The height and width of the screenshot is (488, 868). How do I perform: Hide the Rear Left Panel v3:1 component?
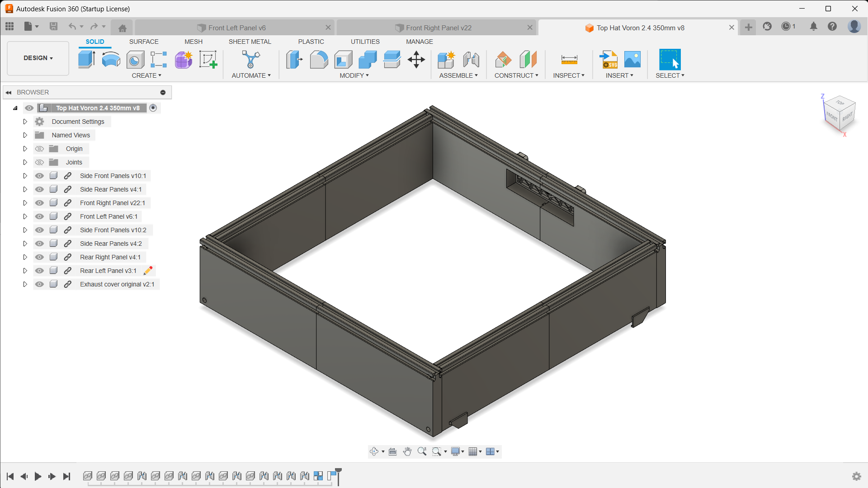coord(39,270)
